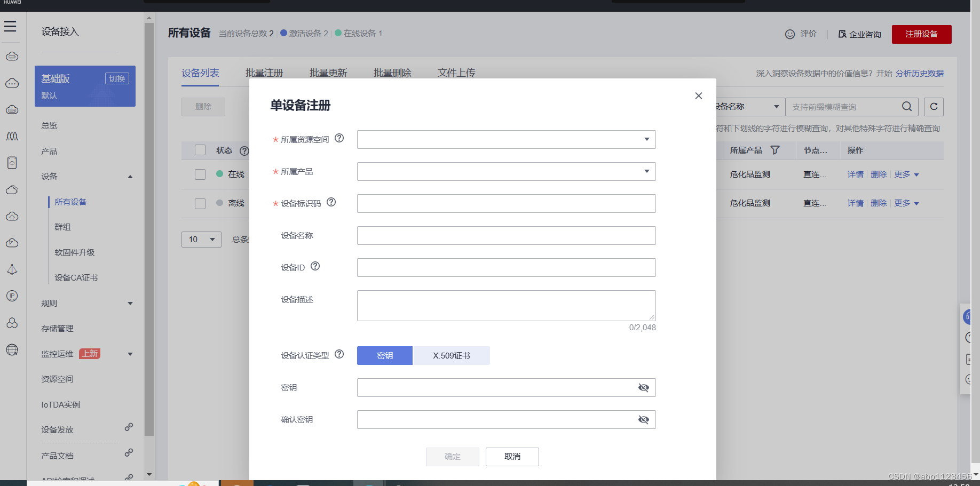Click 取消 button in dialog
Viewport: 980px width, 486px height.
pos(512,457)
